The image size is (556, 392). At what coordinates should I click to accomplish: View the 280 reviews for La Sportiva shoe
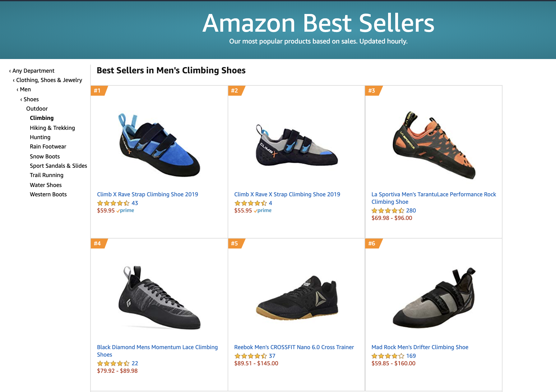(x=411, y=211)
